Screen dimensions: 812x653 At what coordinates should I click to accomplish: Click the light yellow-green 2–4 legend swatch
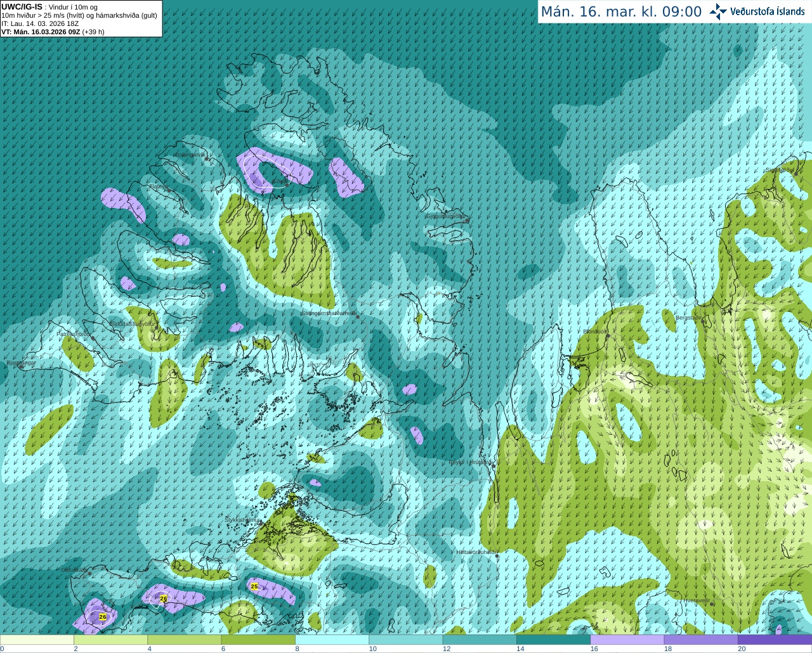pos(110,640)
